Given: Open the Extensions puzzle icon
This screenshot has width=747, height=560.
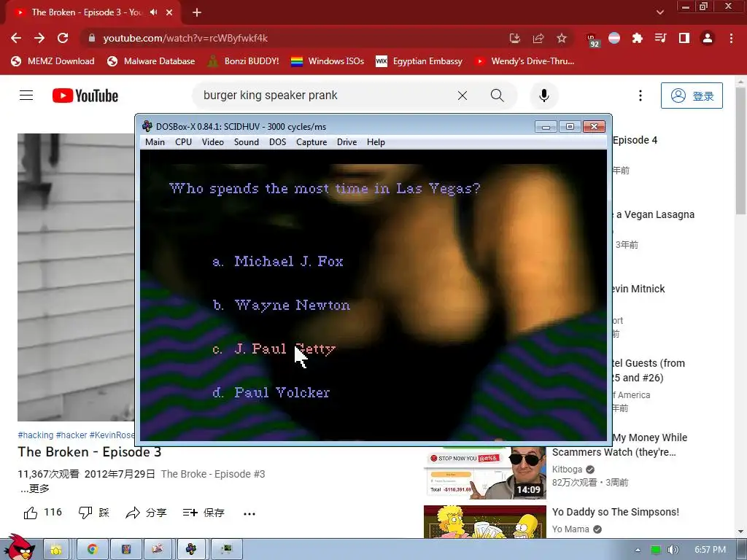Looking at the screenshot, I should tap(638, 38).
